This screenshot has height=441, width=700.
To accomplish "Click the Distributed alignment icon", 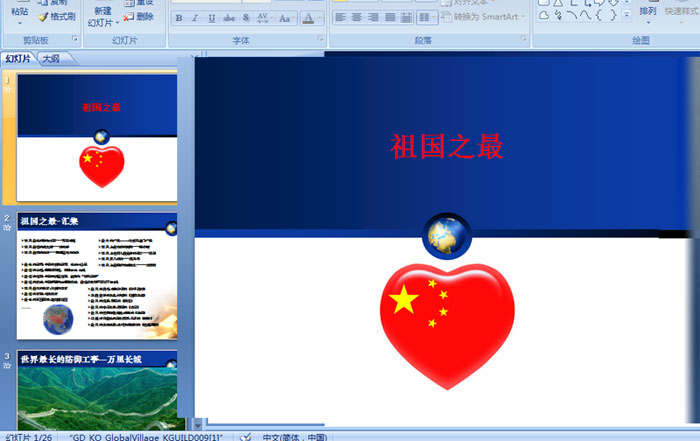I will click(x=406, y=17).
